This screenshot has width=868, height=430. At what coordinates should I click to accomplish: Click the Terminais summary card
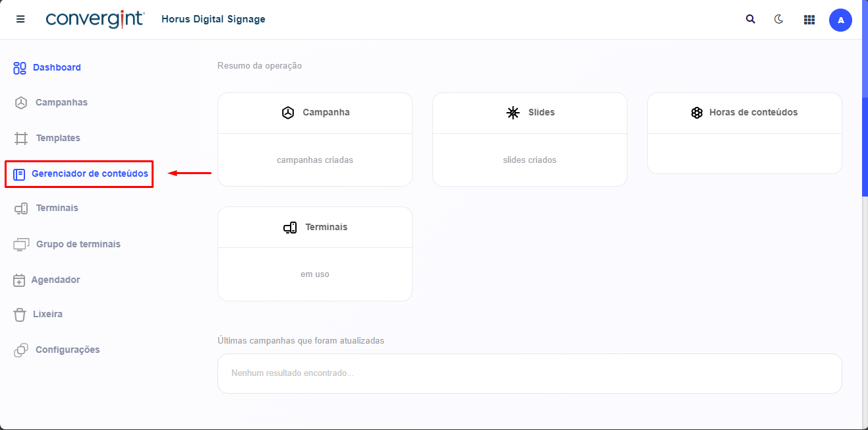tap(315, 253)
